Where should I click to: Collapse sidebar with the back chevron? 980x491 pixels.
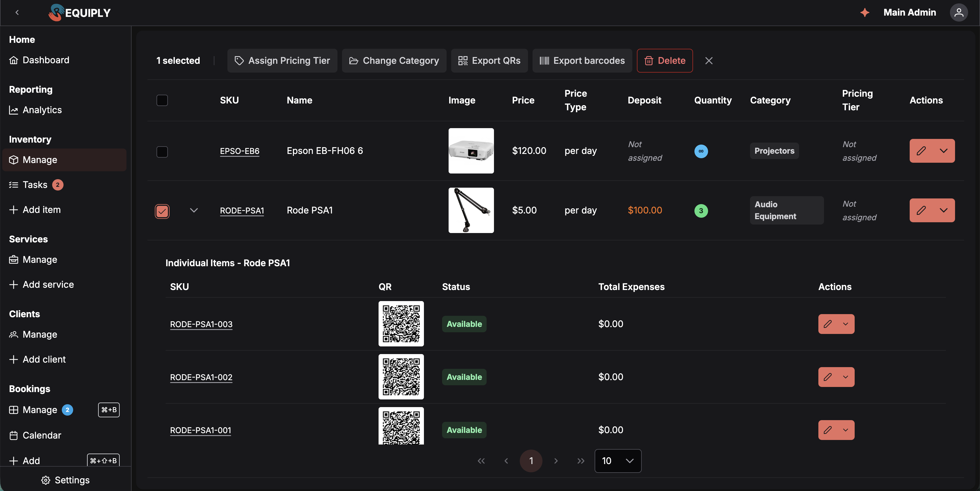point(17,12)
